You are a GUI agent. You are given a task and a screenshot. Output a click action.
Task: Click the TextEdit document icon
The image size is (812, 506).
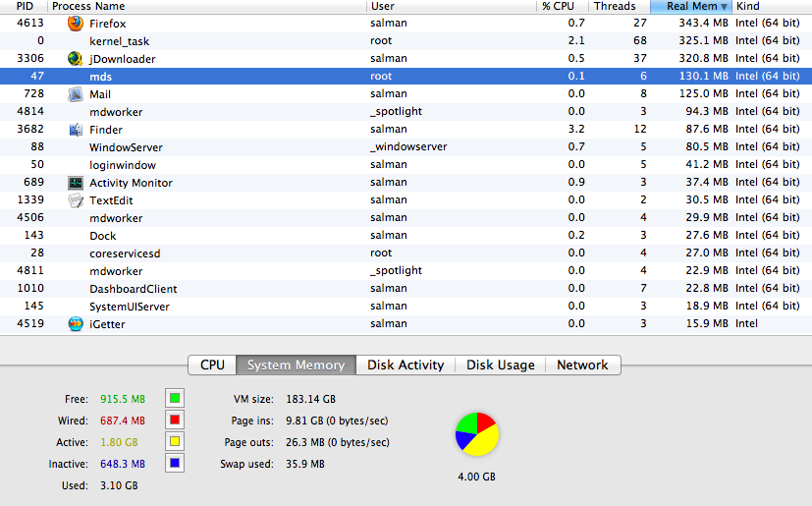pyautogui.click(x=76, y=200)
